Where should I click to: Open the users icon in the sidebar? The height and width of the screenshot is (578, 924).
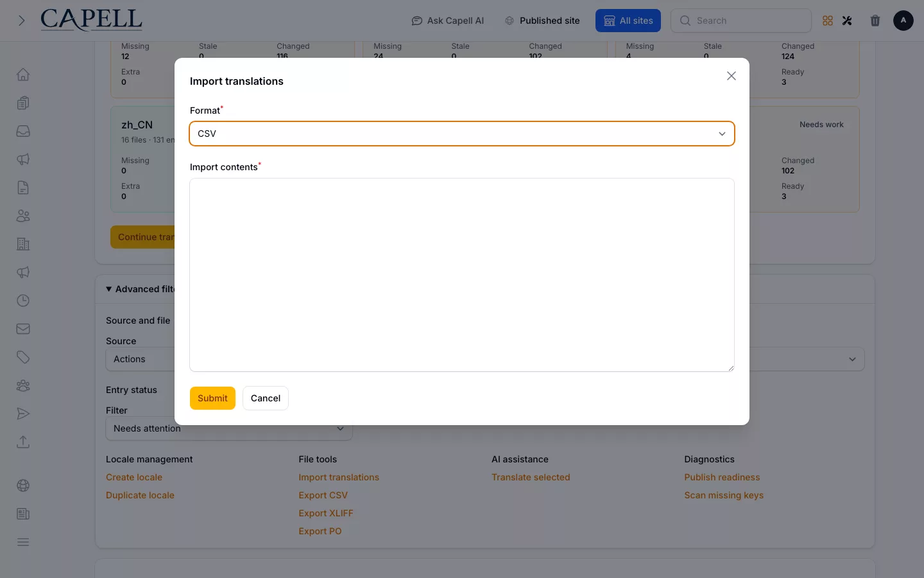pyautogui.click(x=23, y=216)
